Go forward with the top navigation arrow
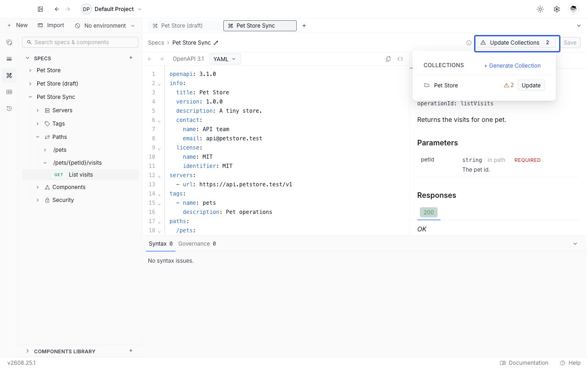Screen dimensions: 588x368 (68, 9)
